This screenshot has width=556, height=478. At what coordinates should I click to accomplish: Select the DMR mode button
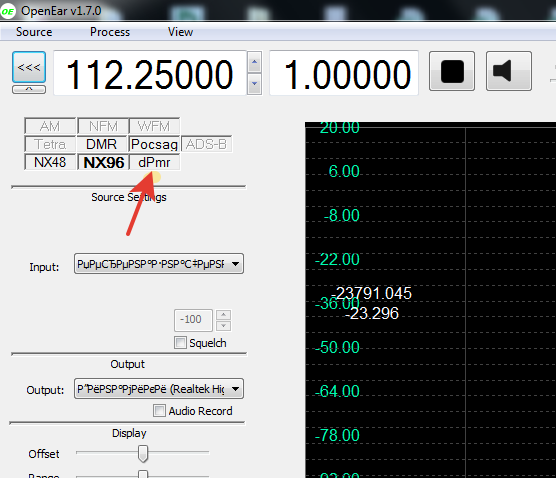point(101,144)
